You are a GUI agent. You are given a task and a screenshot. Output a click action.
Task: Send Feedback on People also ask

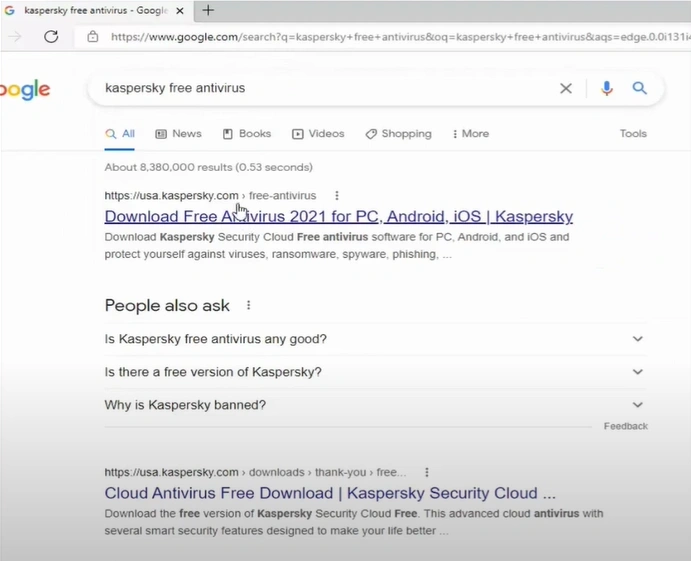(625, 426)
